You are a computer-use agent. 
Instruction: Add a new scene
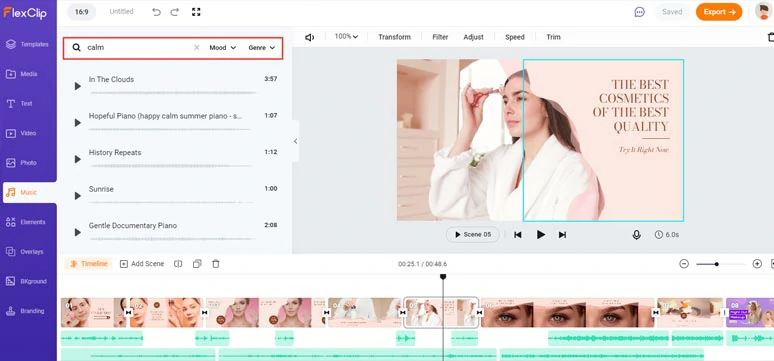142,264
